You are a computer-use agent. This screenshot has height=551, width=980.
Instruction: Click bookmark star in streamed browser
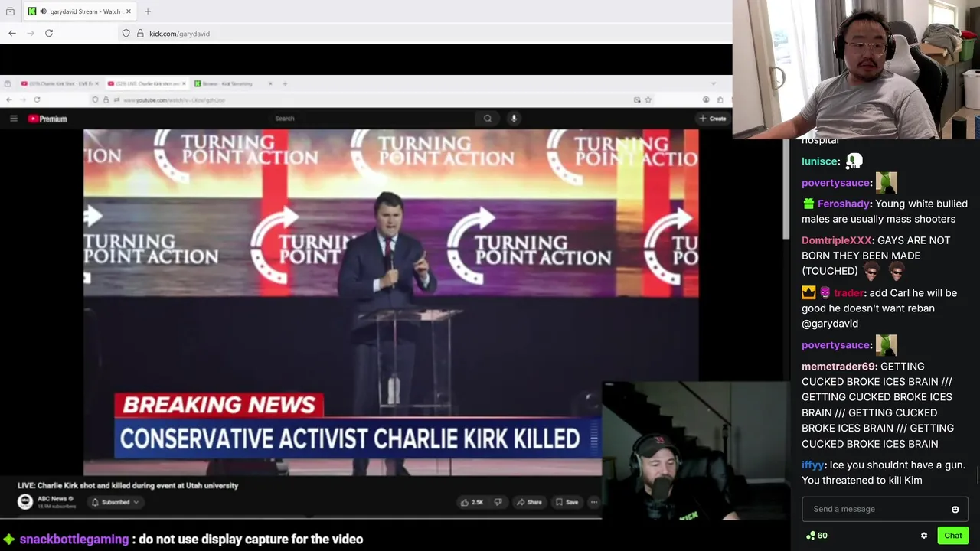point(648,99)
